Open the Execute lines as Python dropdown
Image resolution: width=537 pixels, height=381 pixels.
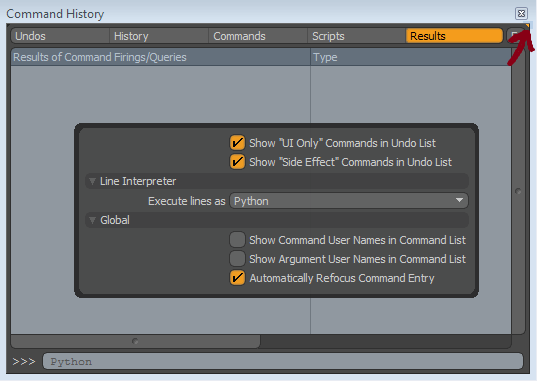point(349,201)
